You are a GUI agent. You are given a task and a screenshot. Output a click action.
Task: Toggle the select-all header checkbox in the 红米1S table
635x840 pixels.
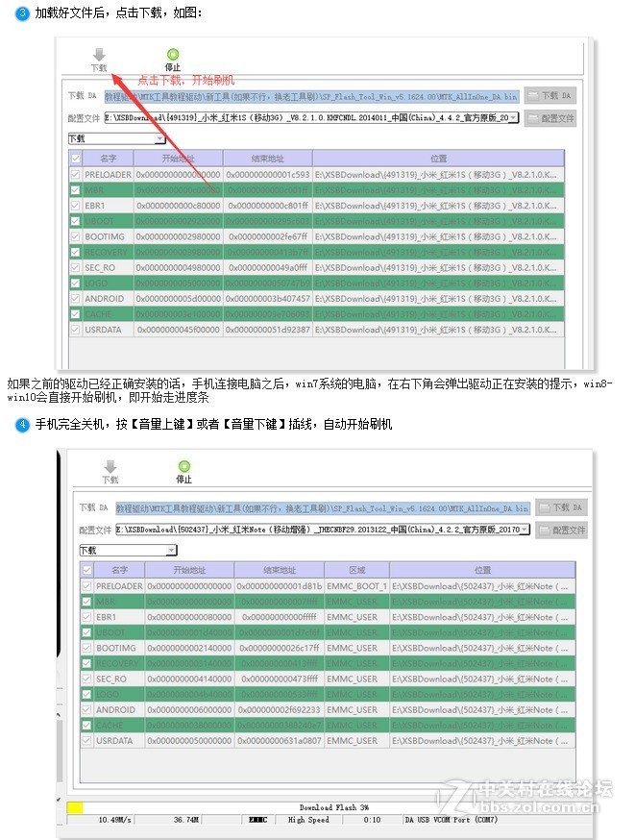click(75, 159)
